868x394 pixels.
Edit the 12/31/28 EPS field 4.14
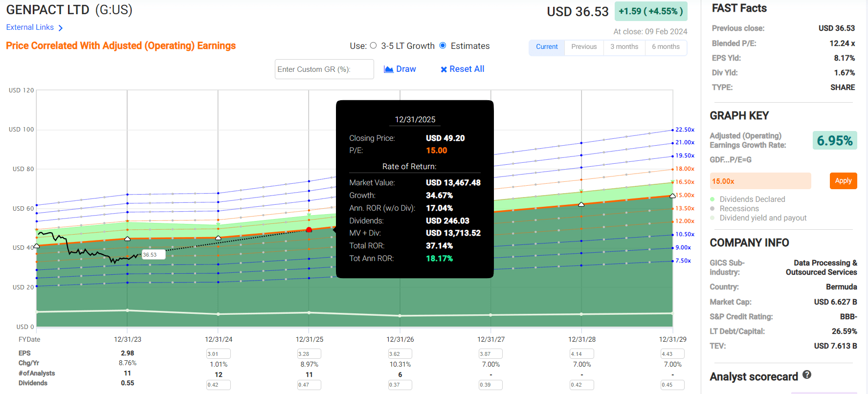coord(581,354)
